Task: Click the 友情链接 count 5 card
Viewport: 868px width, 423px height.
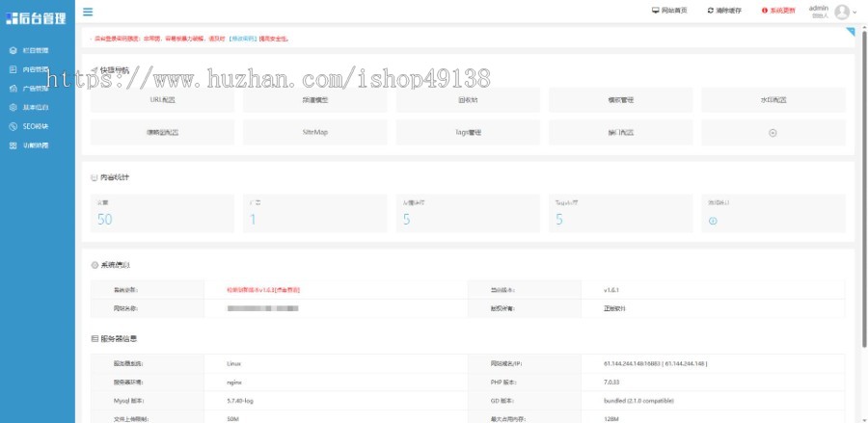Action: (x=468, y=213)
